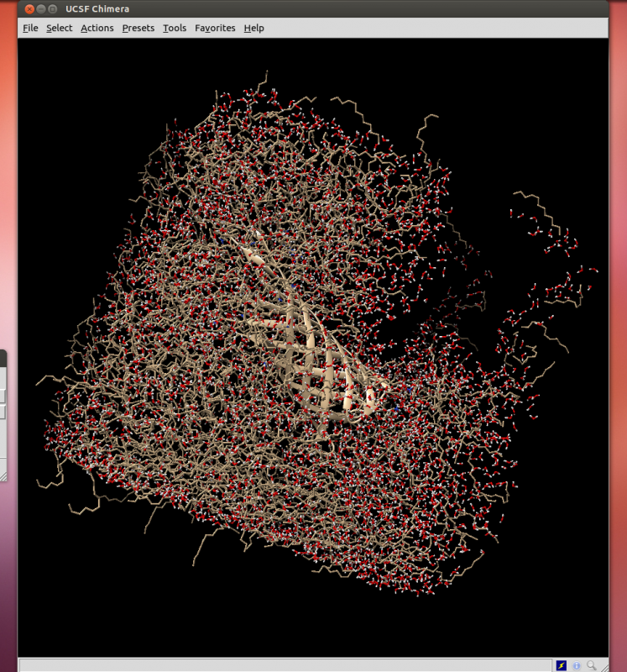Click the UCSF Chimera title bar text
Viewport: 627px width, 672px height.
pos(97,9)
